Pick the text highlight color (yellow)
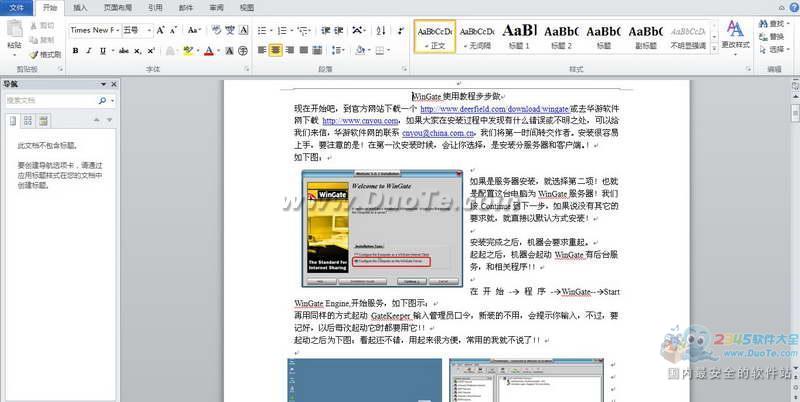The width and height of the screenshot is (800, 402). click(x=188, y=51)
